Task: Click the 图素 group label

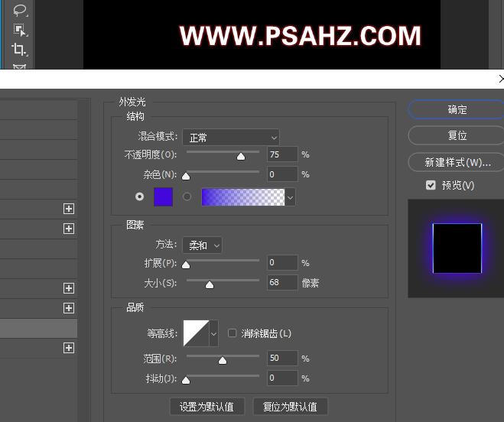Action: tap(135, 225)
